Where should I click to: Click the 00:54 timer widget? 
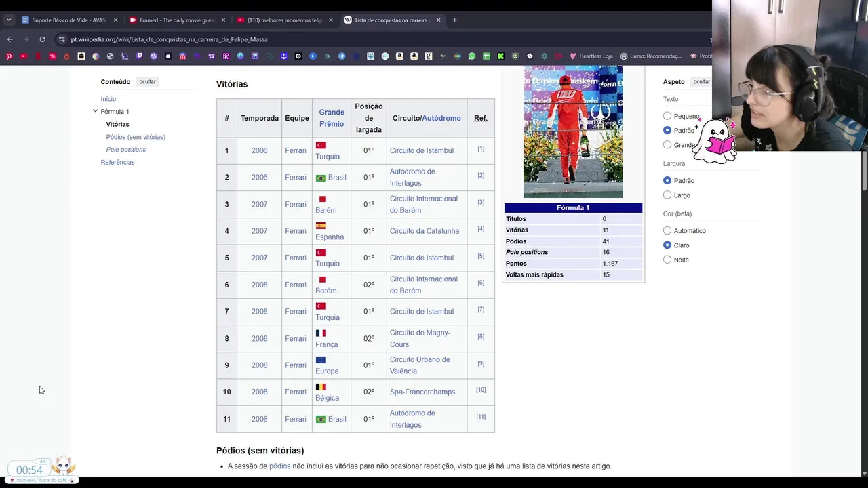(29, 470)
